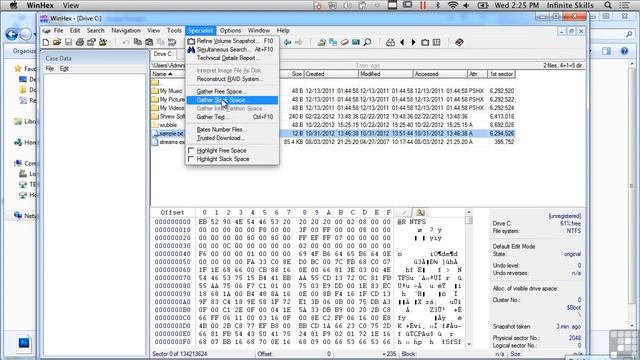640x360 pixels.
Task: Enable Highlight Slack Space checkbox
Action: [x=191, y=159]
